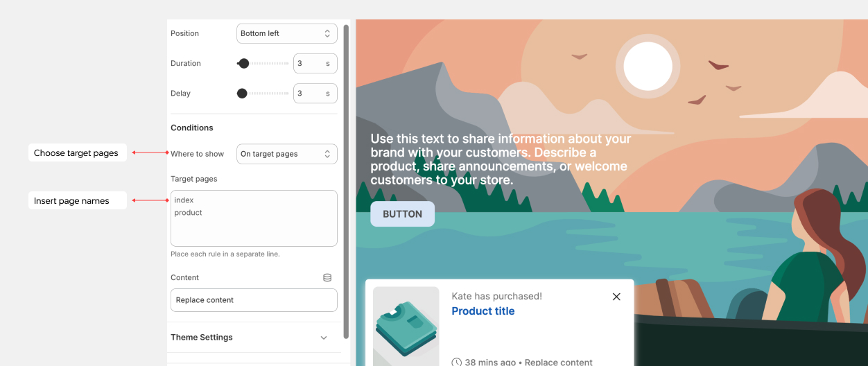Click the dynamic source icon beside Content
The height and width of the screenshot is (366, 868).
pos(327,277)
